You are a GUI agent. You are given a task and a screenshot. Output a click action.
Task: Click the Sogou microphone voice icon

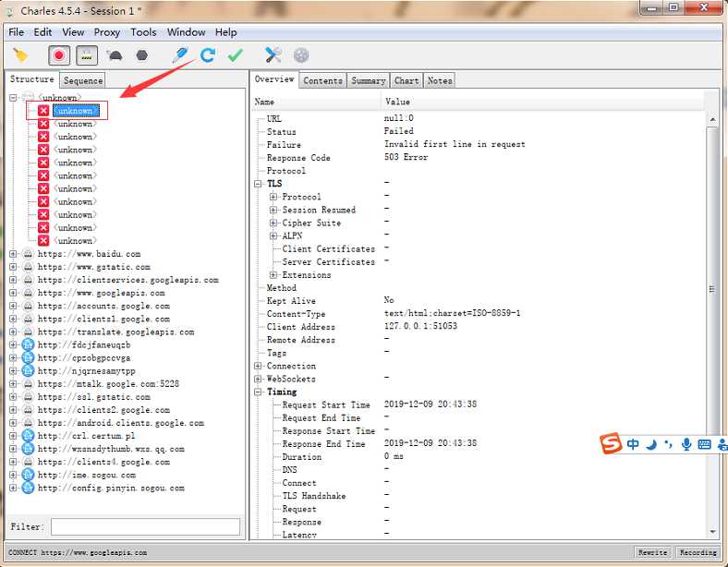tap(686, 444)
